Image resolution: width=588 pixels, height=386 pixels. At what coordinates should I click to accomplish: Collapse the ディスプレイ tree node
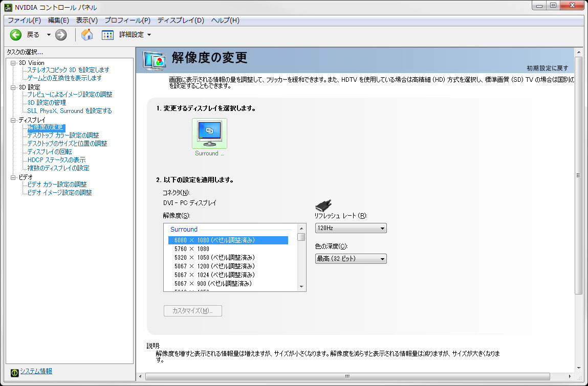(13, 120)
